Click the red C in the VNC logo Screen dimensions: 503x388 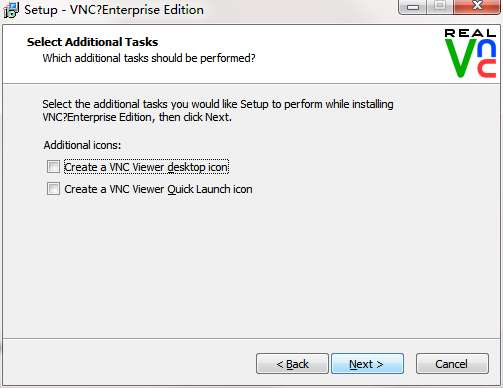click(487, 68)
